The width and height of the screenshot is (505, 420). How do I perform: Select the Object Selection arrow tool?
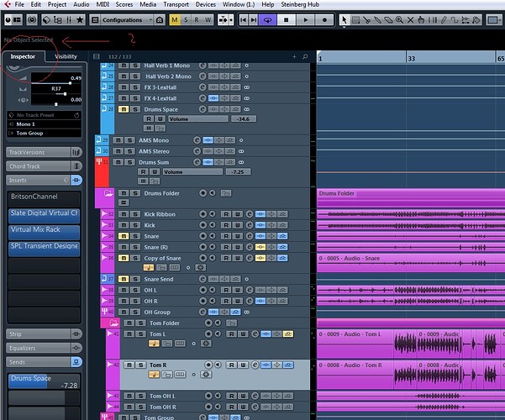[344, 20]
